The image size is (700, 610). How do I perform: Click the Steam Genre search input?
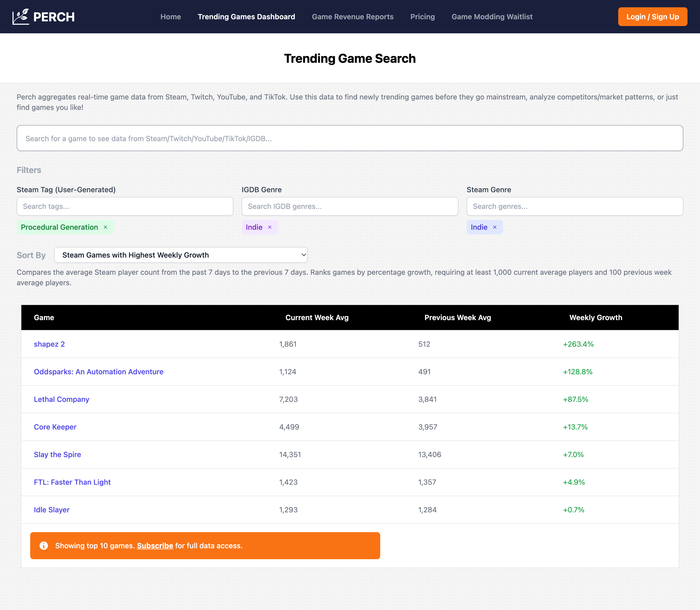575,206
